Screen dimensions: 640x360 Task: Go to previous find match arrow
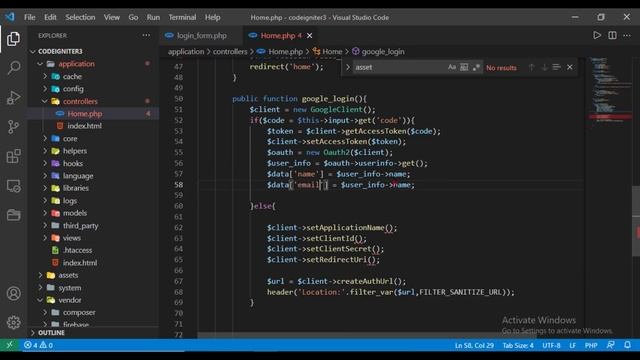point(531,67)
